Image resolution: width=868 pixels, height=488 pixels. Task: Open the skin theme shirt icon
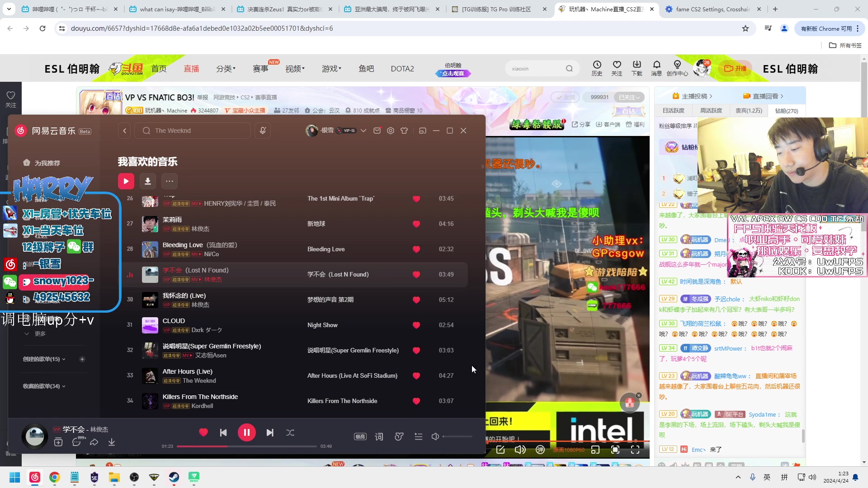click(404, 131)
